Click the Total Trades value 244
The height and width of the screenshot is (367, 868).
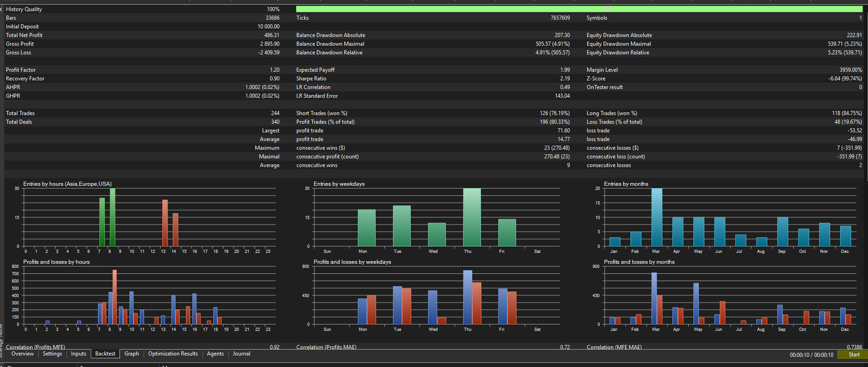(x=275, y=113)
